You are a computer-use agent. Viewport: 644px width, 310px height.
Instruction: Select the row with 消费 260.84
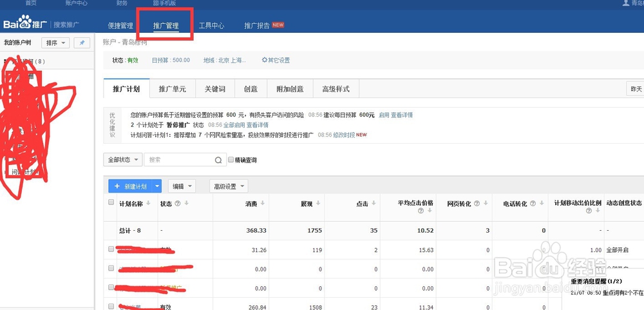tap(111, 306)
